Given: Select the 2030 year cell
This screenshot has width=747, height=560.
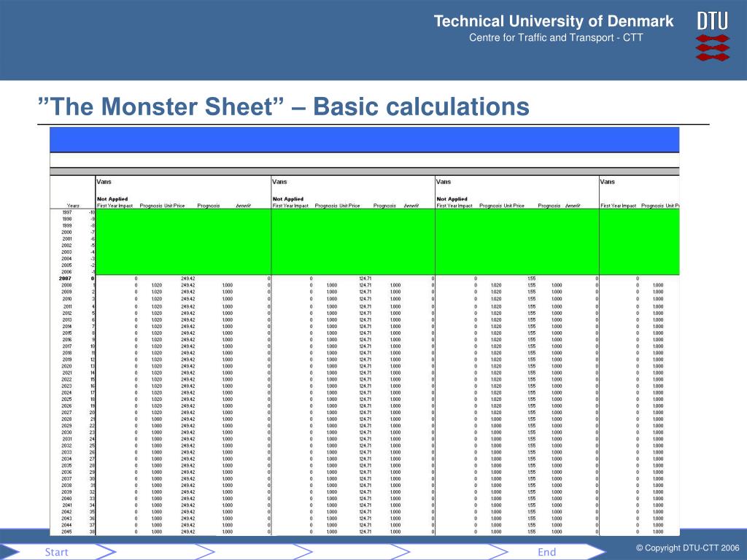Looking at the screenshot, I should [66, 432].
